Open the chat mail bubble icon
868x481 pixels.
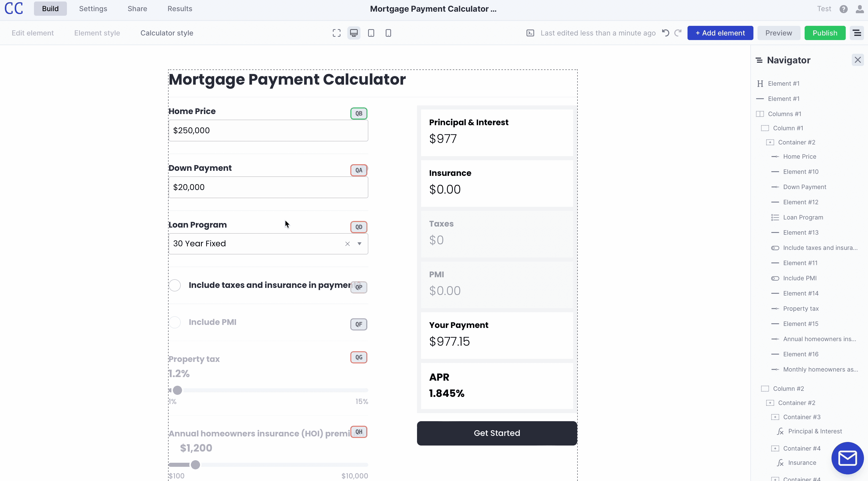847,458
